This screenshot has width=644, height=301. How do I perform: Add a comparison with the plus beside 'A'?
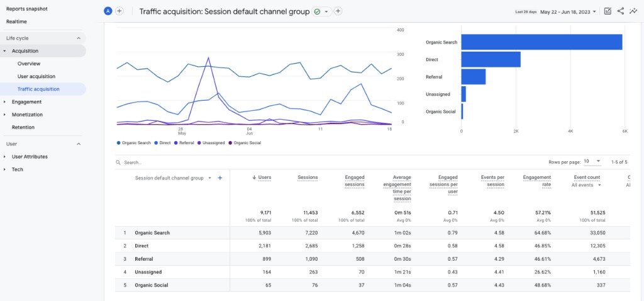click(x=119, y=11)
